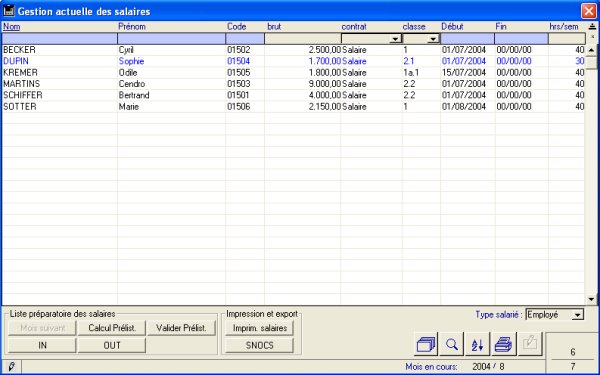Viewport: 600px width, 375px height.
Task: Click first name Cyril
Action: tap(126, 50)
